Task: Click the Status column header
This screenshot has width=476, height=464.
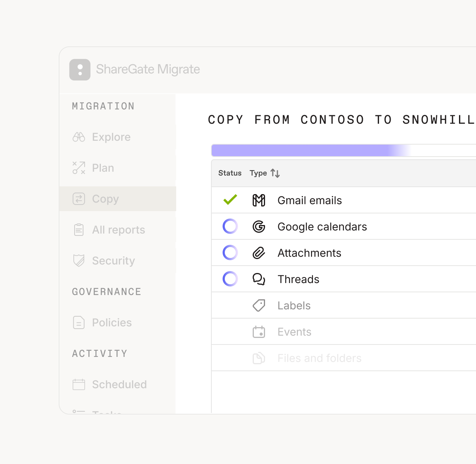Action: pyautogui.click(x=230, y=173)
